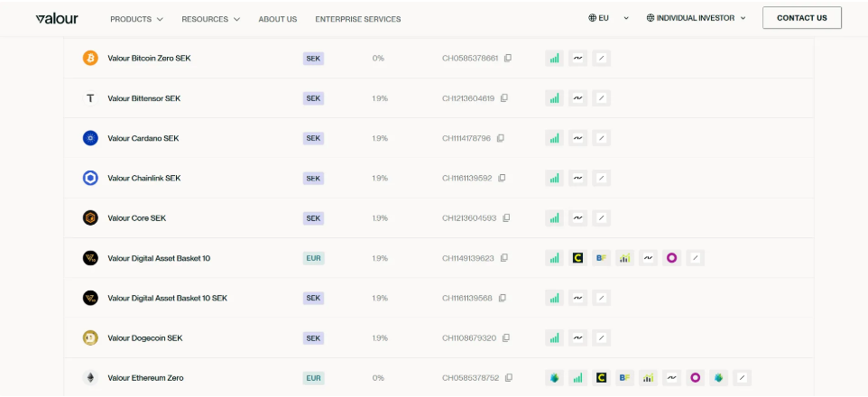This screenshot has width=868, height=397.
Task: Click BF broker icon in Ethereum Zero row
Action: 624,378
